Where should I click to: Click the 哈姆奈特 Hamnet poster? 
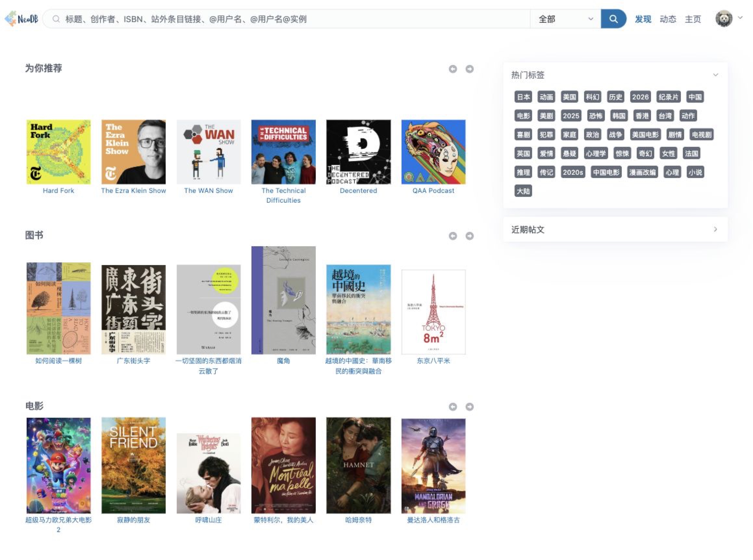point(358,465)
